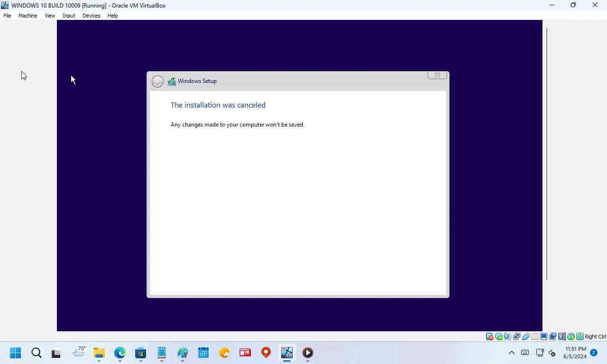Screen dimensions: 607x364
Task: Click the optical disc status icon
Action: click(498, 337)
